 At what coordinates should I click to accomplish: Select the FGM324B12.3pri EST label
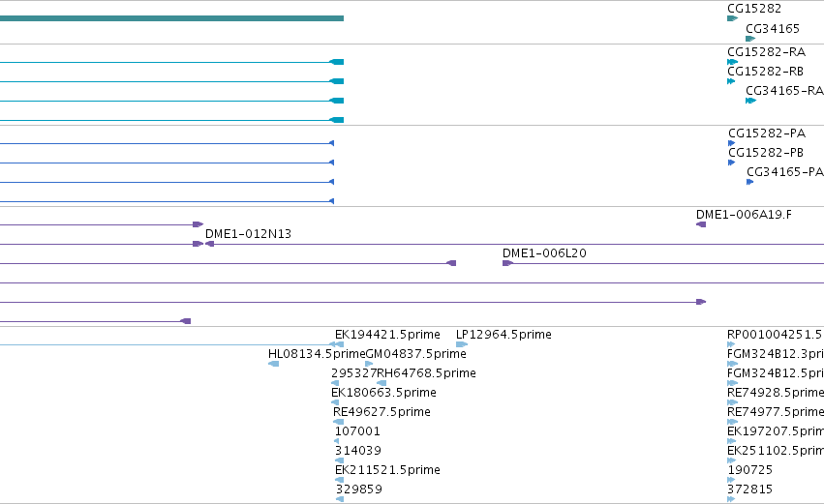(776, 354)
